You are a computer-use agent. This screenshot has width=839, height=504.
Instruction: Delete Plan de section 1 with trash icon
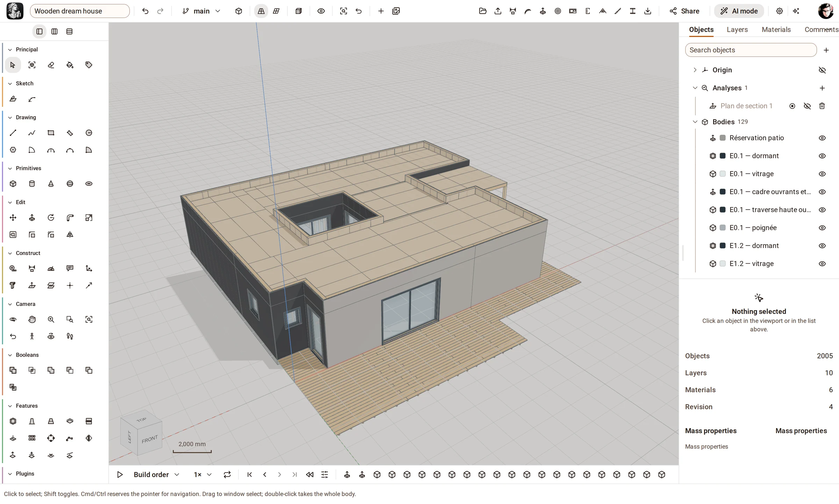click(x=822, y=106)
